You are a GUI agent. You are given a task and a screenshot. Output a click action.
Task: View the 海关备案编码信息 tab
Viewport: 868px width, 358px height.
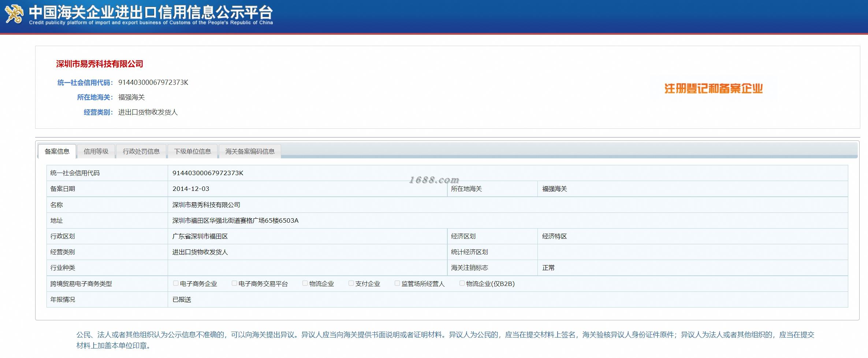tap(250, 151)
